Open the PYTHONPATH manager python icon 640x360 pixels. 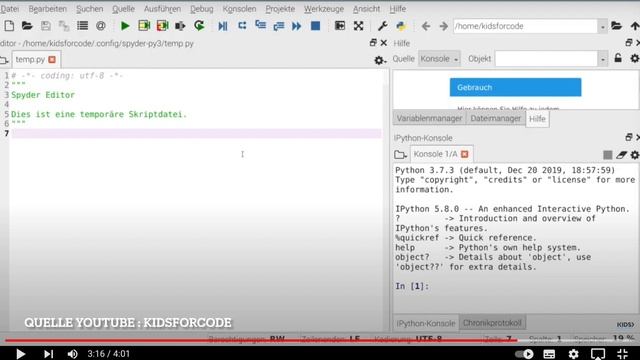[x=401, y=26]
